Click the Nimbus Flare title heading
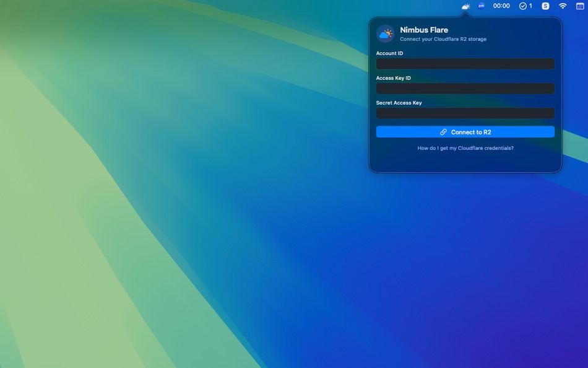Image resolution: width=588 pixels, height=368 pixels. (x=424, y=29)
